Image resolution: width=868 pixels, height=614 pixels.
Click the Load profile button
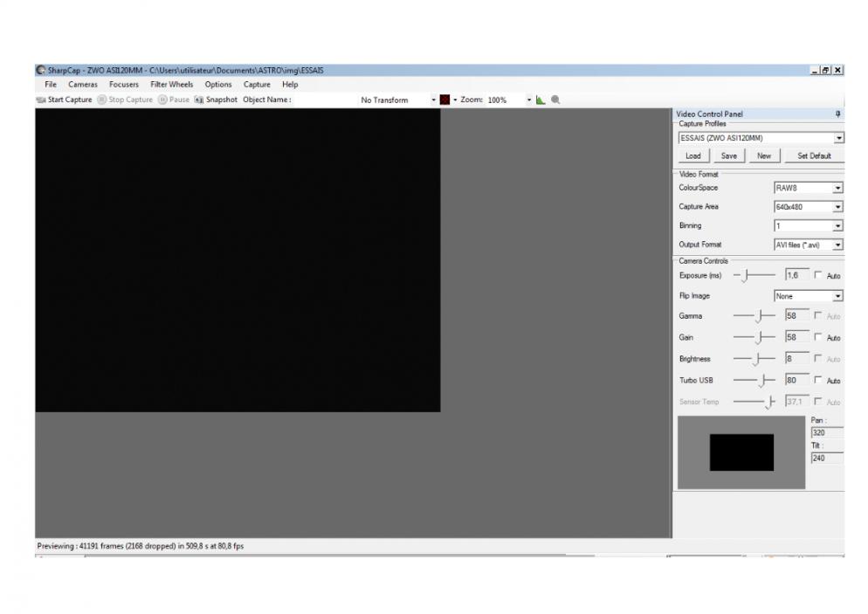[693, 156]
